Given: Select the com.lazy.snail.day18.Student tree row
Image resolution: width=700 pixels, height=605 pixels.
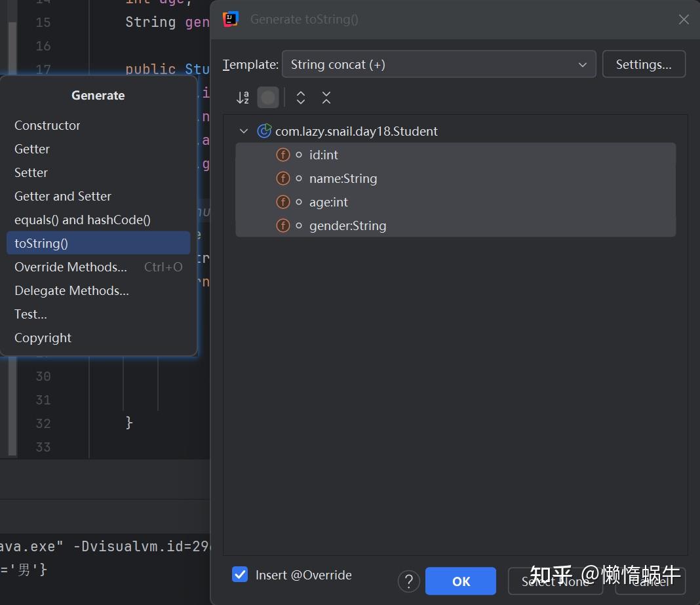Looking at the screenshot, I should click(456, 131).
